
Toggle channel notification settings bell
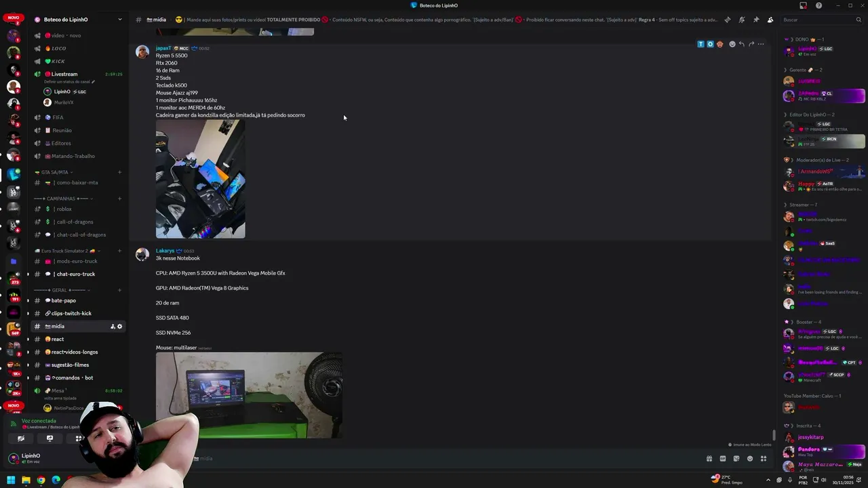[x=742, y=20]
